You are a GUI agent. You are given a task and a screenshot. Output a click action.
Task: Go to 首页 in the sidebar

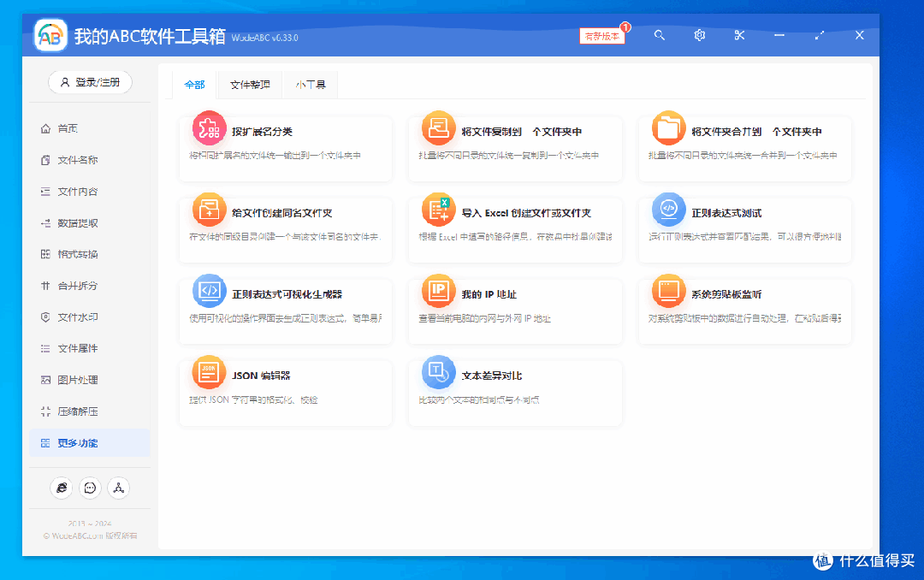(90, 128)
